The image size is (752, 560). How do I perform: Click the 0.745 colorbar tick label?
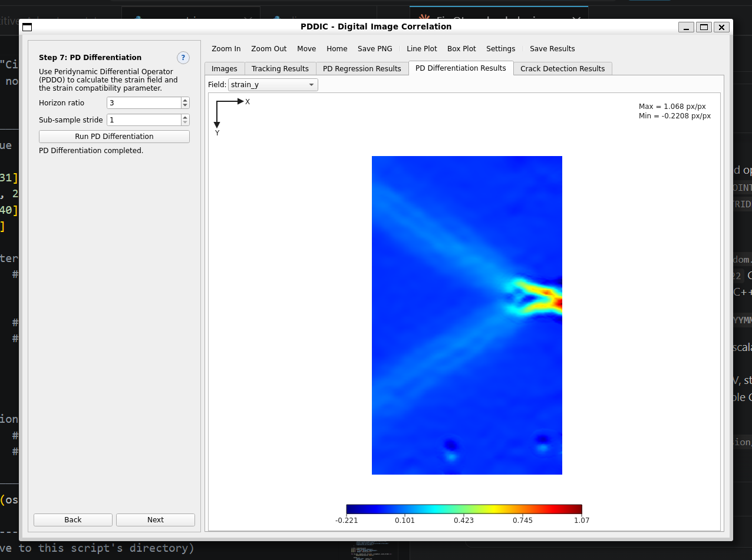[x=523, y=521]
